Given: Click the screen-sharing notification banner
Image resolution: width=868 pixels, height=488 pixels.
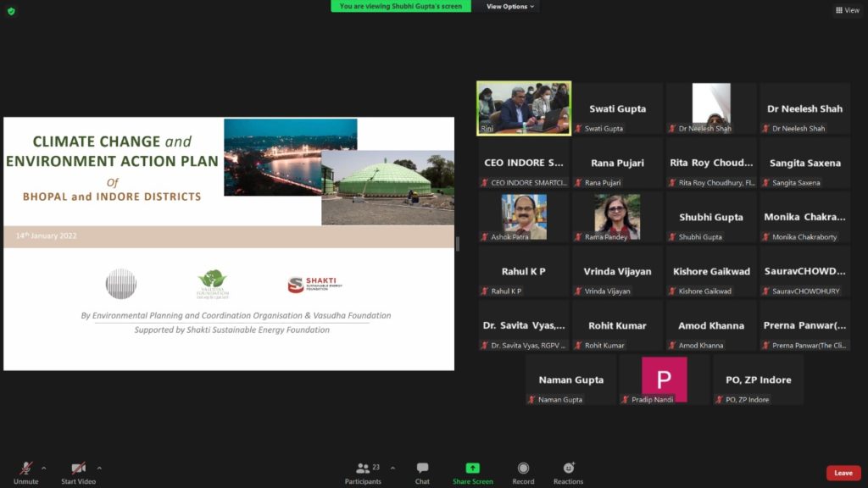Looking at the screenshot, I should [401, 6].
